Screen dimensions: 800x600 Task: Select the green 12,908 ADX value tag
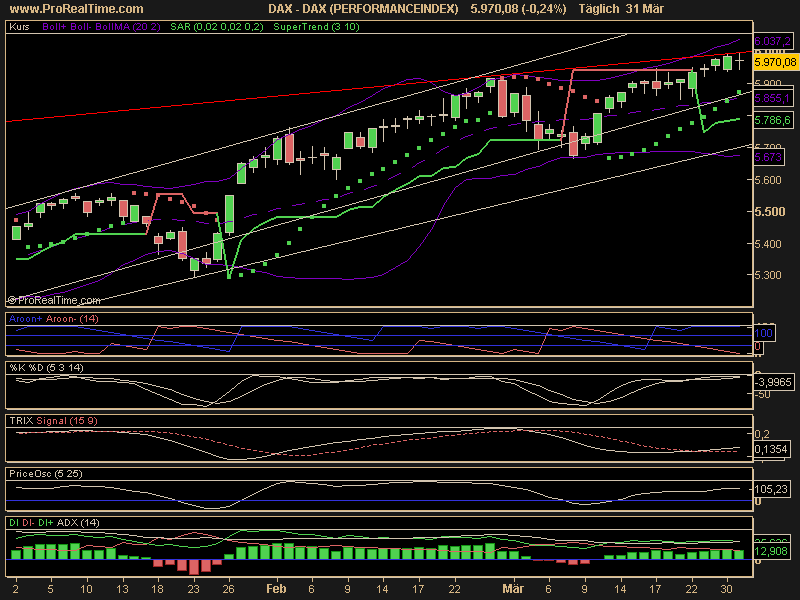pyautogui.click(x=770, y=551)
